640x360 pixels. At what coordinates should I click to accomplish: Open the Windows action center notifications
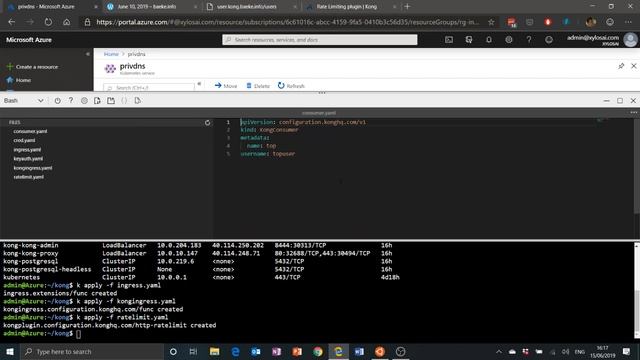[626, 351]
